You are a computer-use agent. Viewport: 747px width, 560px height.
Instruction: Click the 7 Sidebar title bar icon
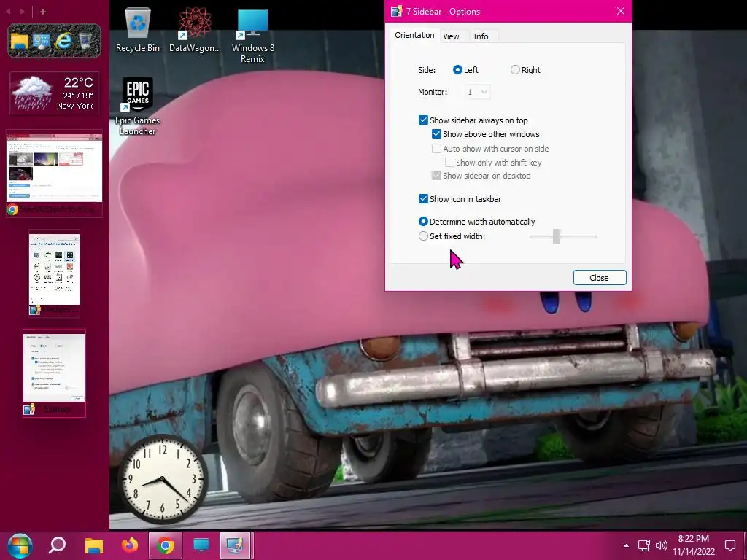coord(396,12)
